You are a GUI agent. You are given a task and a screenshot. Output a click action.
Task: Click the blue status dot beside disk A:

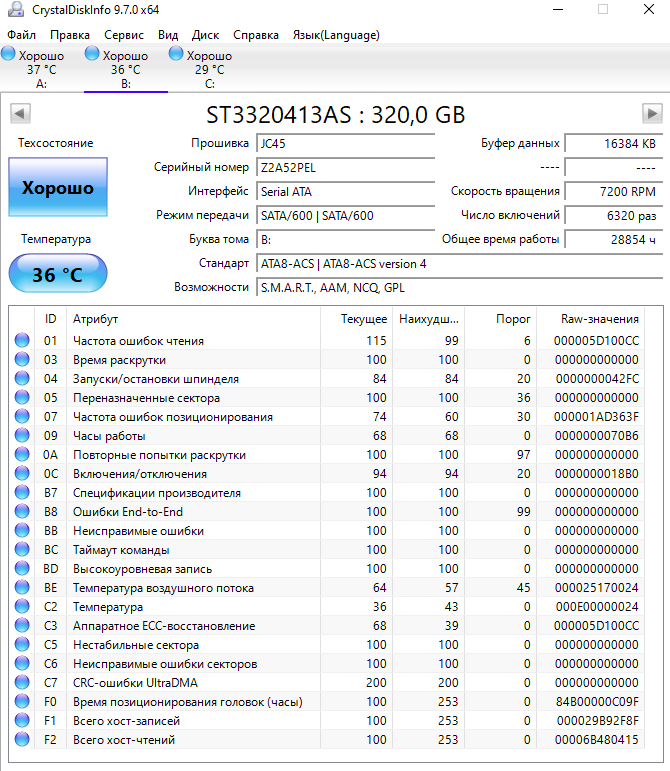click(8, 54)
